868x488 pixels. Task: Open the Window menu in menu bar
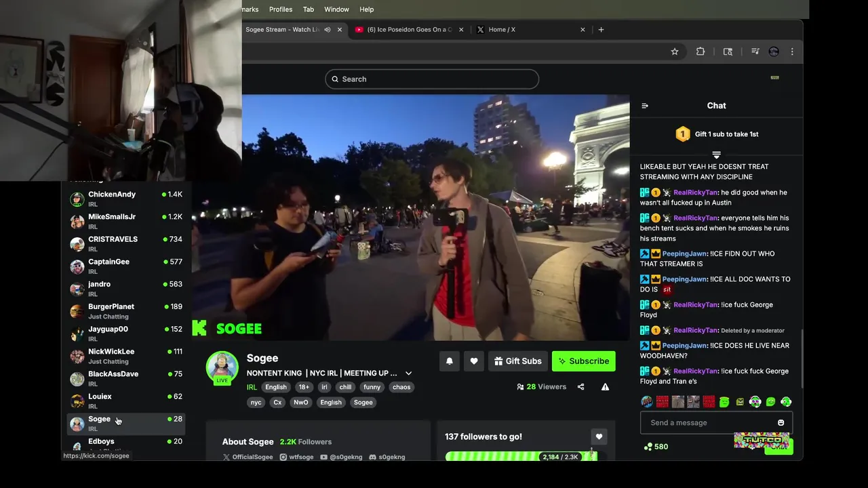tap(336, 9)
